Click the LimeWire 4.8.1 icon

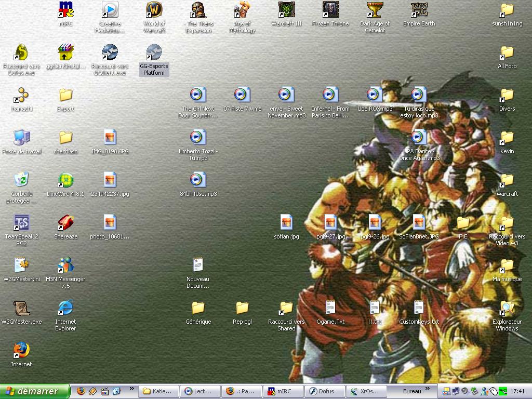click(x=65, y=181)
